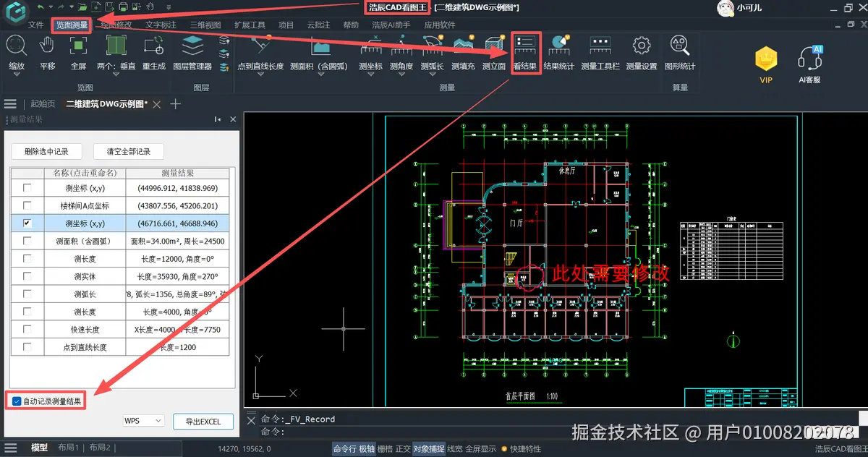
Task: Open new drawing tab with plus icon
Action: click(x=175, y=104)
